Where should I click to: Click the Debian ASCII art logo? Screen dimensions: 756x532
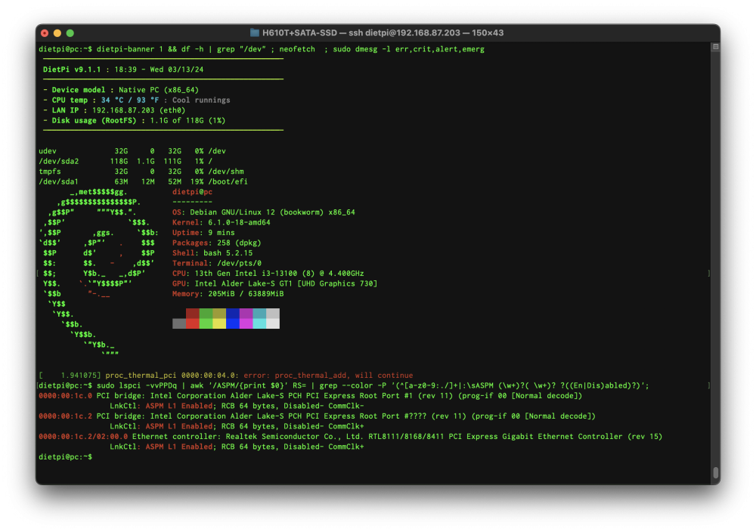98,273
